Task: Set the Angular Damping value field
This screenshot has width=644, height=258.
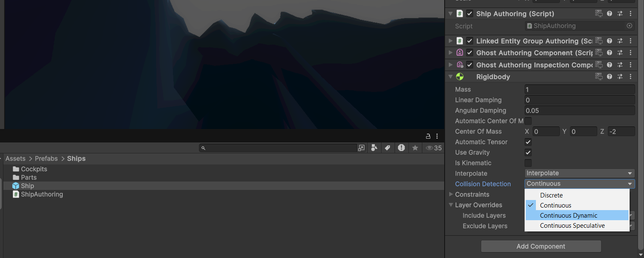Action: pyautogui.click(x=579, y=110)
